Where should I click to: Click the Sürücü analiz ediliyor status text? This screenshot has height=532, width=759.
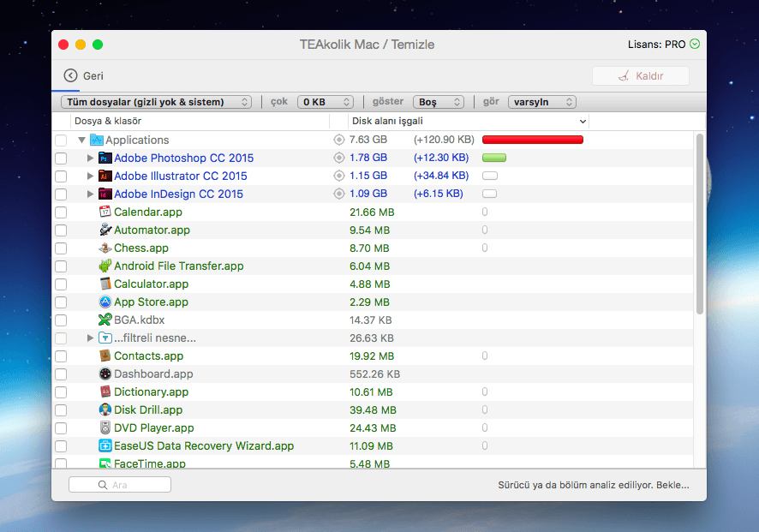tap(594, 485)
